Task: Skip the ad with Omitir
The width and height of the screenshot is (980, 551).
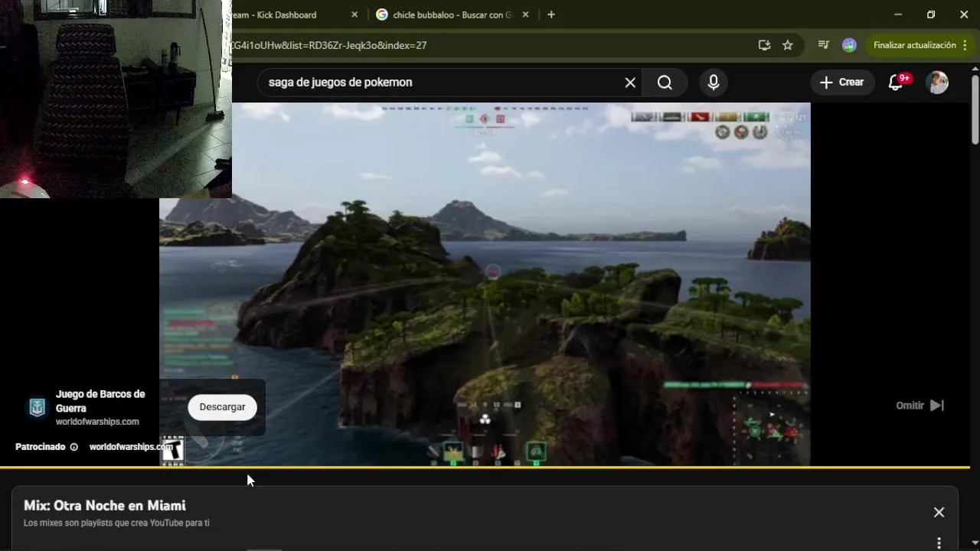Action: (x=920, y=406)
